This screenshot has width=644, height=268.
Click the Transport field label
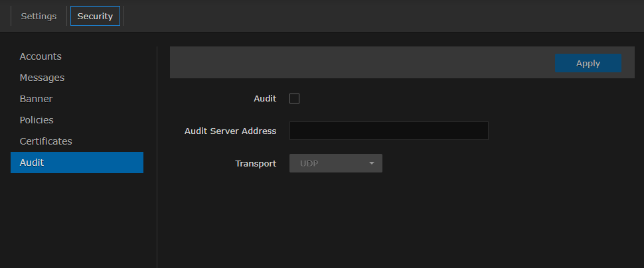tap(256, 163)
